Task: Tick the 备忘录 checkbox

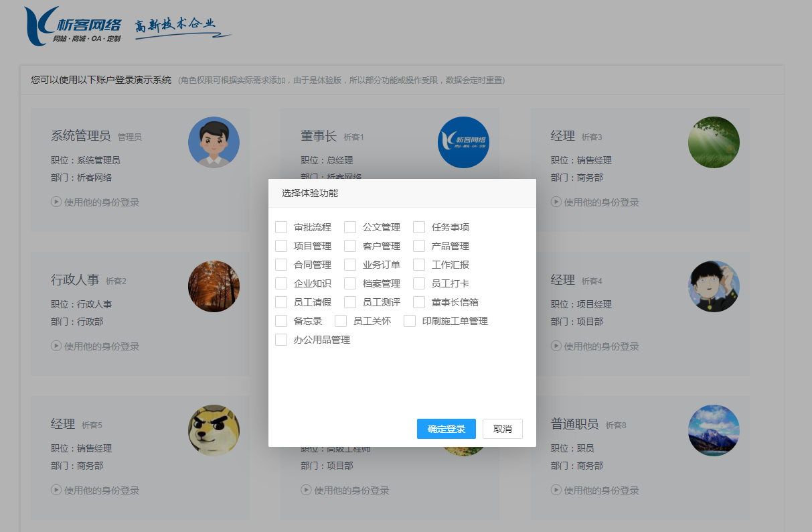Action: (x=281, y=321)
